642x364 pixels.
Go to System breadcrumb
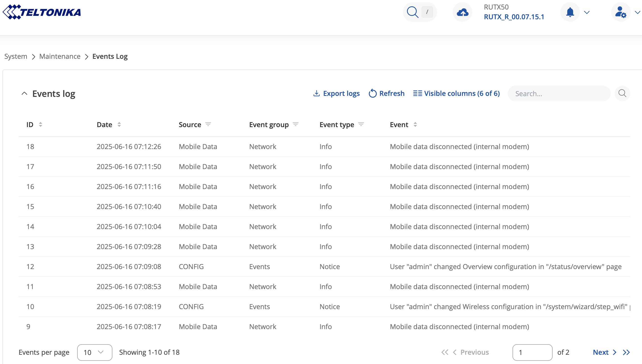click(x=16, y=57)
